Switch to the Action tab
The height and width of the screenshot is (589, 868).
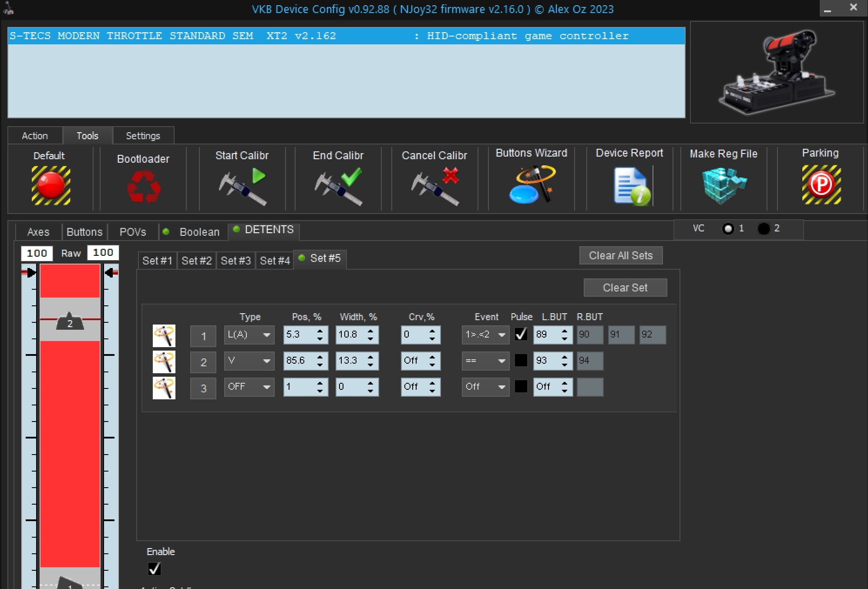[x=35, y=136]
